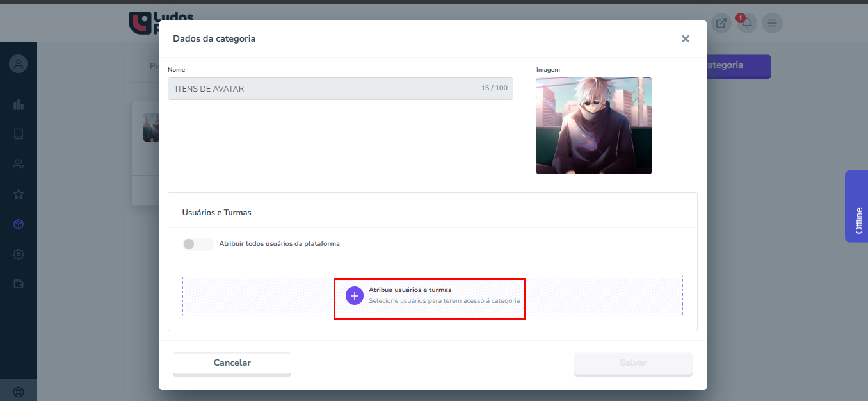Click the "15 / 100" character counter

(x=494, y=88)
